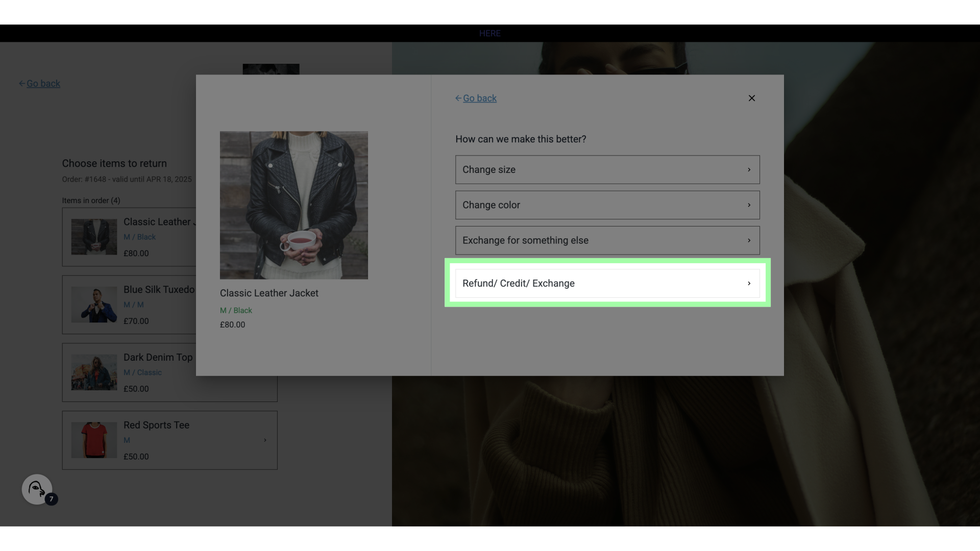Click the Choose items to return heading
Image resolution: width=980 pixels, height=551 pixels.
click(114, 163)
